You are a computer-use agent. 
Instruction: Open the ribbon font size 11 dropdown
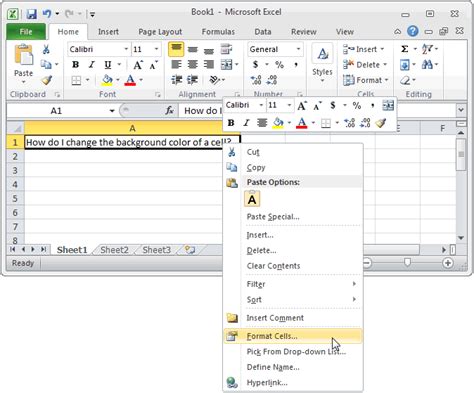click(x=156, y=49)
